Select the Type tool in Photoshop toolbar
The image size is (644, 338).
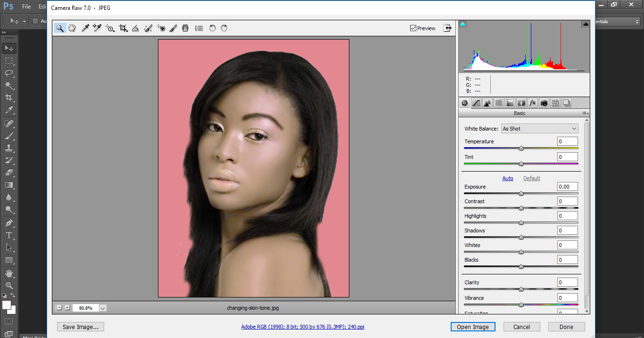[x=9, y=235]
